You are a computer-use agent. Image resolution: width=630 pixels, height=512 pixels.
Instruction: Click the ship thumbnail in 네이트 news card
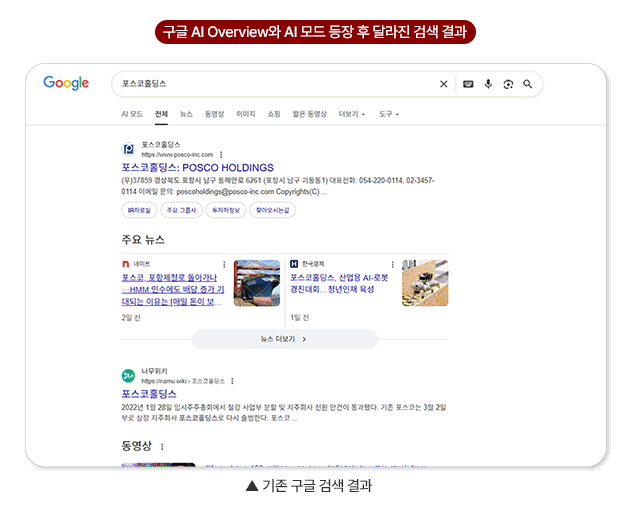point(257,283)
